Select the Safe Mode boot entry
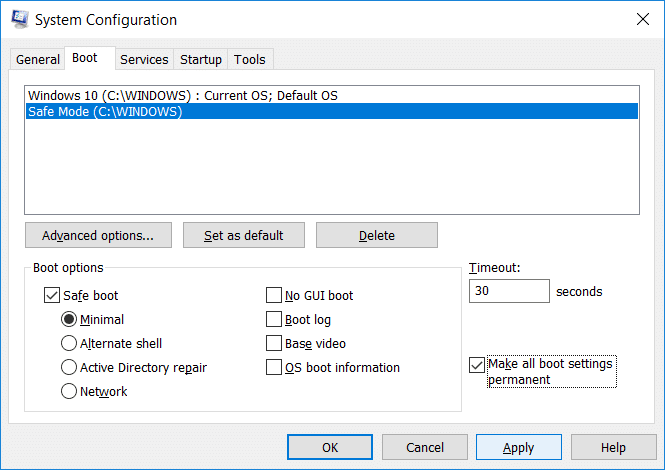 click(x=105, y=111)
